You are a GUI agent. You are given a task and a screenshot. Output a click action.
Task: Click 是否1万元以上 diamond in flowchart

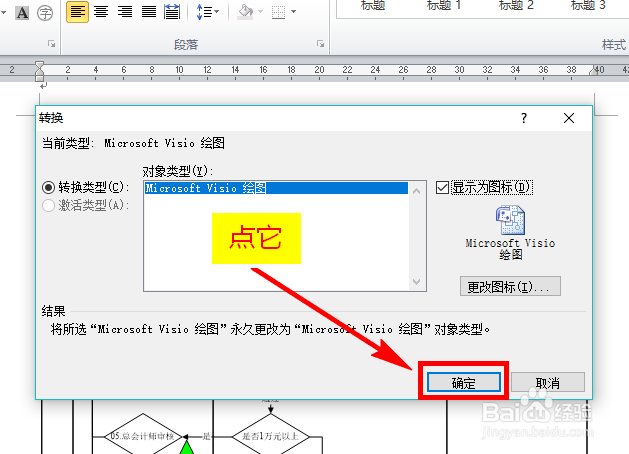270,436
